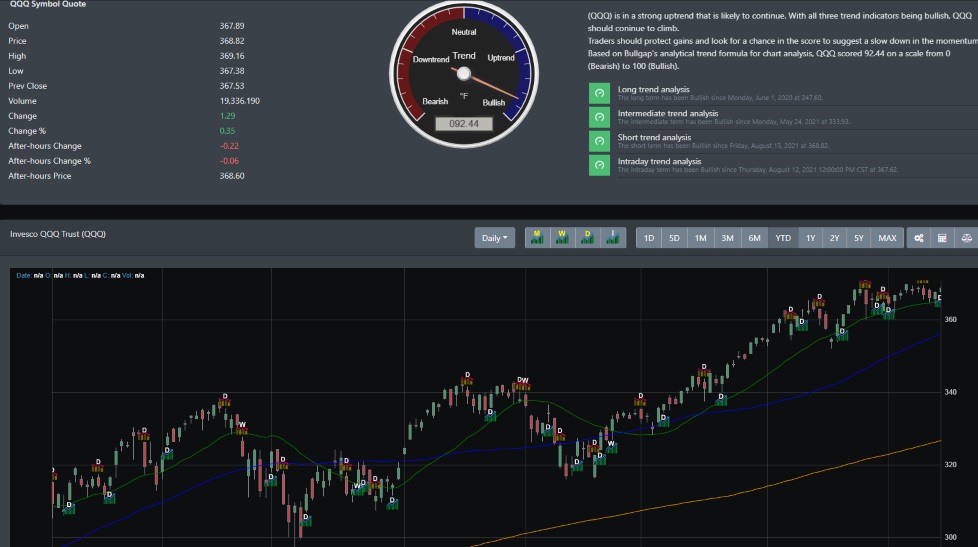The image size is (978, 547).
Task: Select the 6M chart range
Action: tap(754, 238)
